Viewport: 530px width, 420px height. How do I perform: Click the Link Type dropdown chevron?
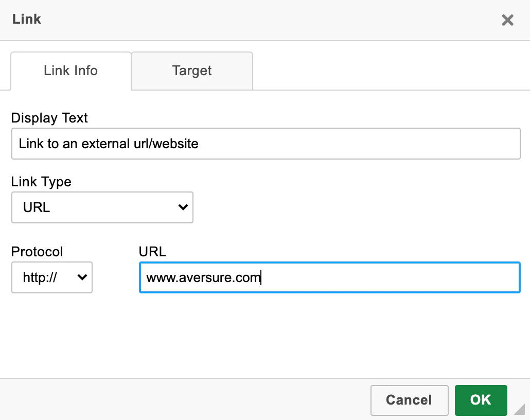[183, 207]
